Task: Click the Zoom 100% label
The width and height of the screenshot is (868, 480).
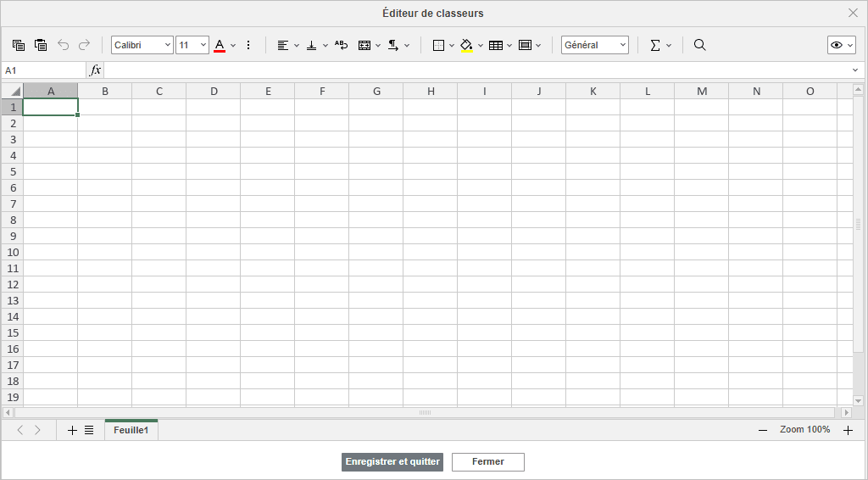Action: [805, 430]
